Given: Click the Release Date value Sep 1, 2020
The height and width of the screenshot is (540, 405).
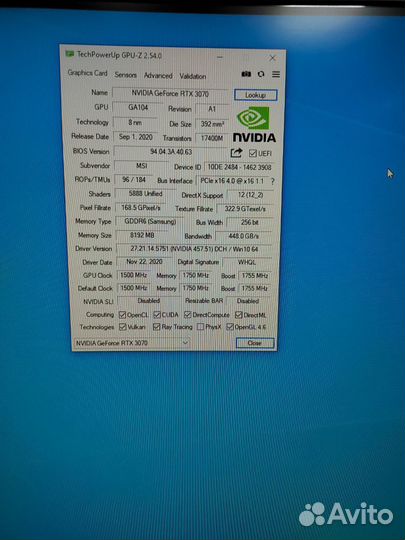Looking at the screenshot, I should (x=136, y=137).
